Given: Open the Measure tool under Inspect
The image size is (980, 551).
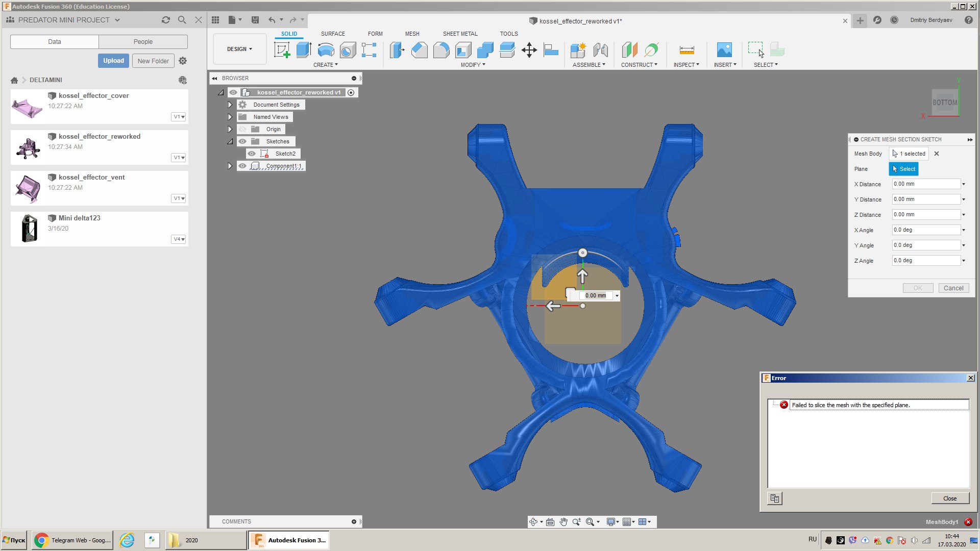Looking at the screenshot, I should tap(687, 50).
